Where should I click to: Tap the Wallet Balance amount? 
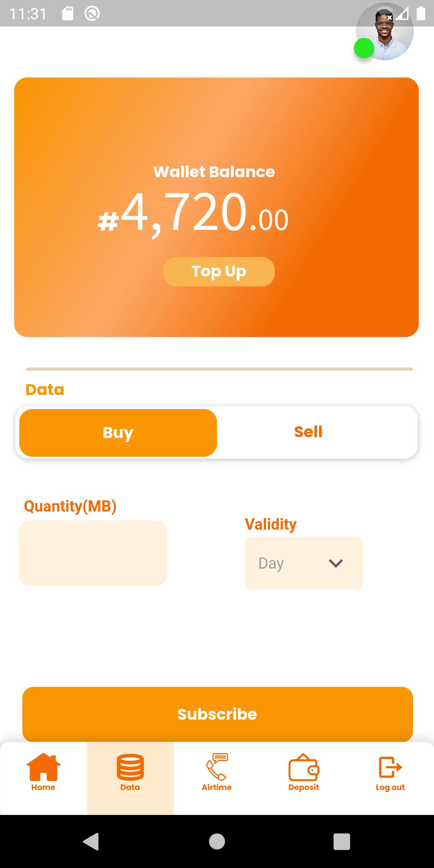pos(193,213)
